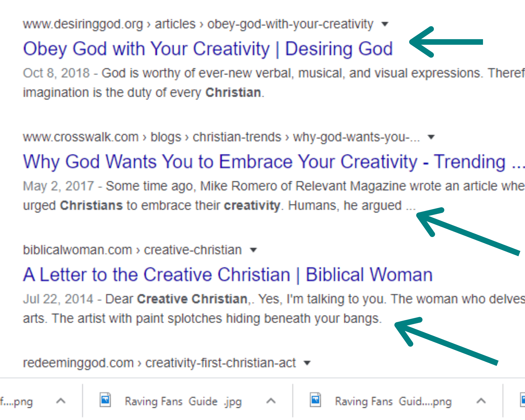Click the biblicalwoman.com creative-christian URL
This screenshot has width=525, height=420.
click(132, 250)
